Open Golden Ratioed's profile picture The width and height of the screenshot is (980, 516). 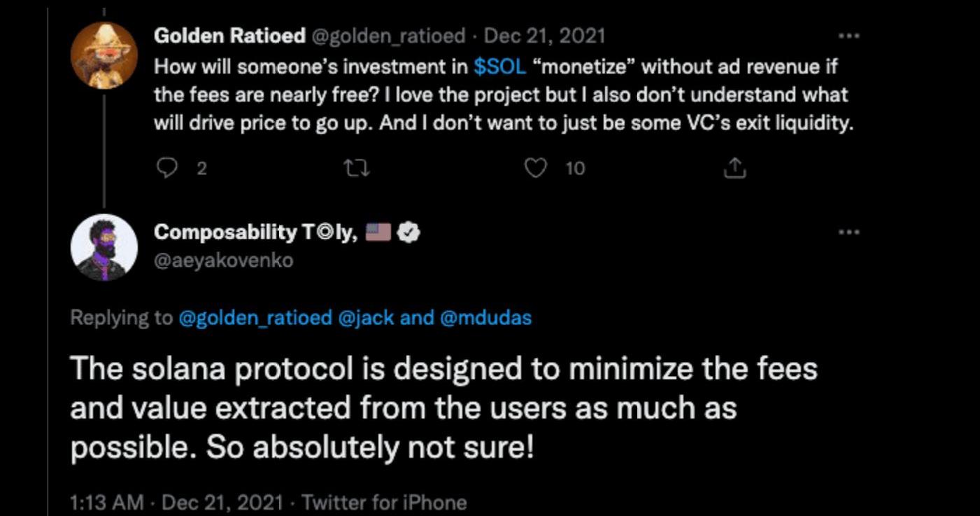point(104,55)
